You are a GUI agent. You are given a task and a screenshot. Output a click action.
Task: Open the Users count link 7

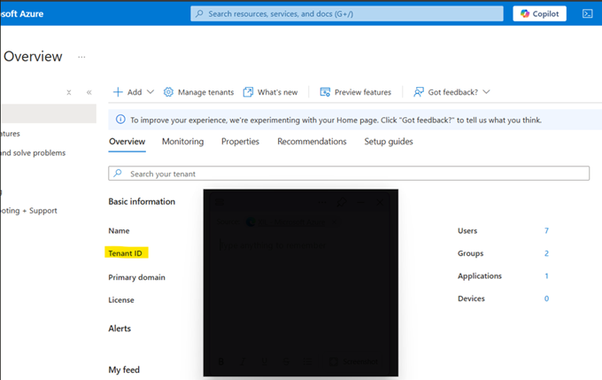[546, 231]
